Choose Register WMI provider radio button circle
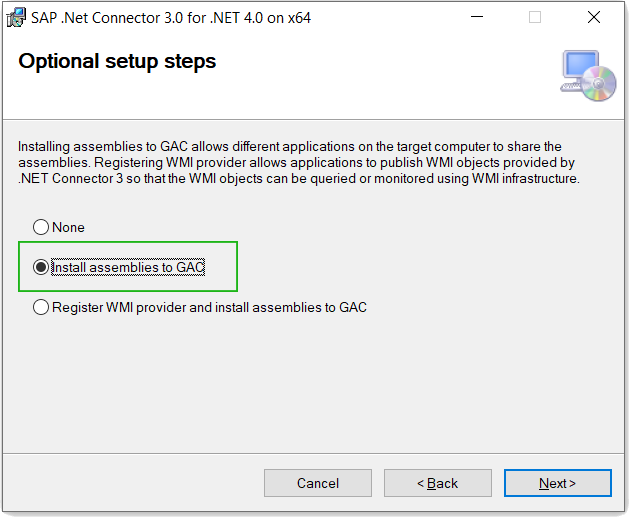629x517 pixels. click(41, 307)
